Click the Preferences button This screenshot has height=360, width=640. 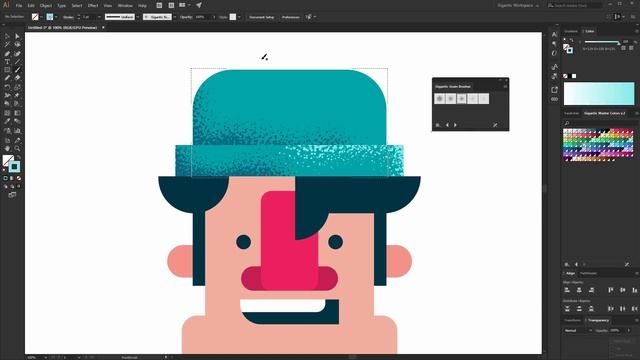(291, 17)
